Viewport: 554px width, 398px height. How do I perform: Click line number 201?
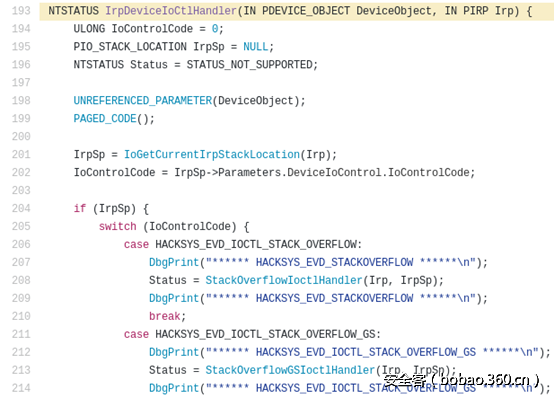[21, 154]
